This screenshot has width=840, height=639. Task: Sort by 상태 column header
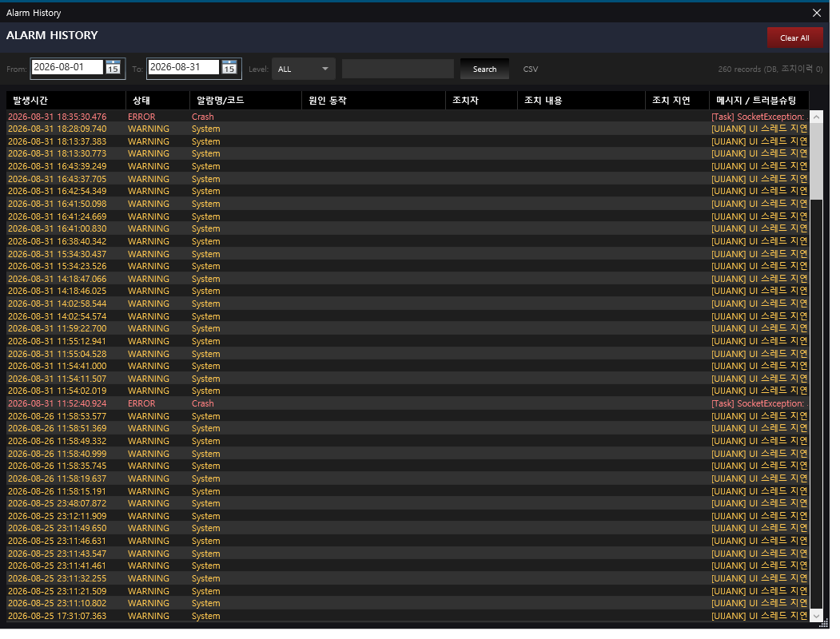coord(157,101)
